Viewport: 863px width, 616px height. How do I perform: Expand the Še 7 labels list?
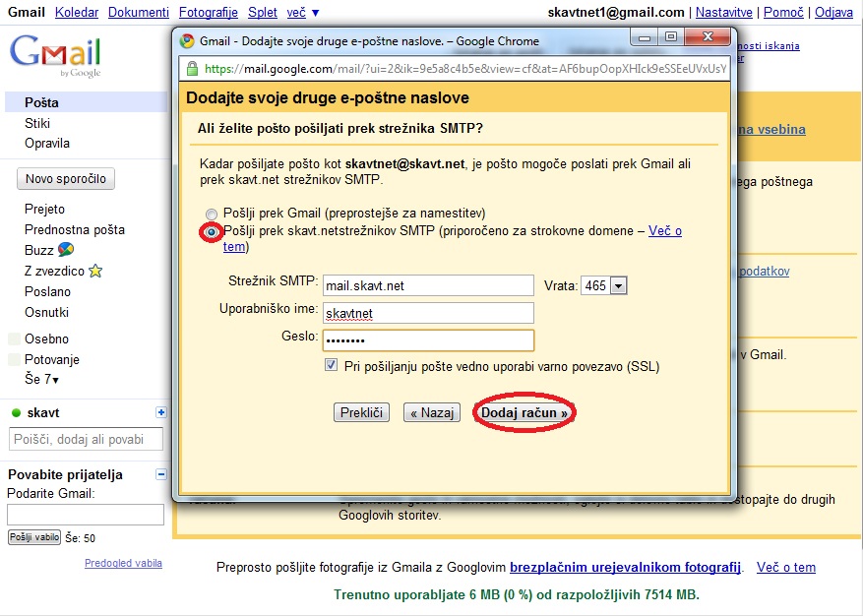click(42, 379)
